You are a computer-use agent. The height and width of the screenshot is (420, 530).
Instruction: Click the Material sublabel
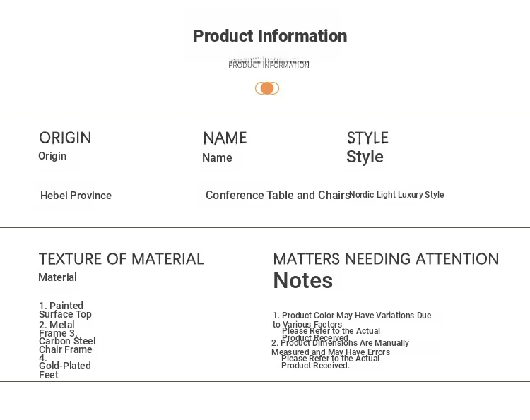point(57,277)
